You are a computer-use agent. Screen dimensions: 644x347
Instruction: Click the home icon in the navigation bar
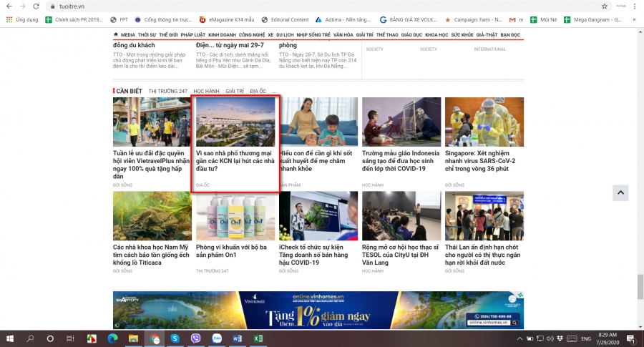tap(116, 34)
